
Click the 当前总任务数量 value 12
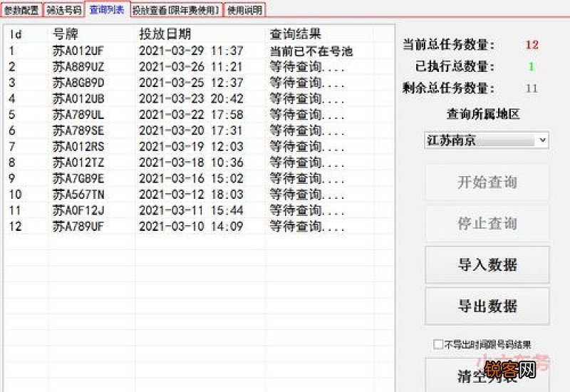(x=532, y=45)
